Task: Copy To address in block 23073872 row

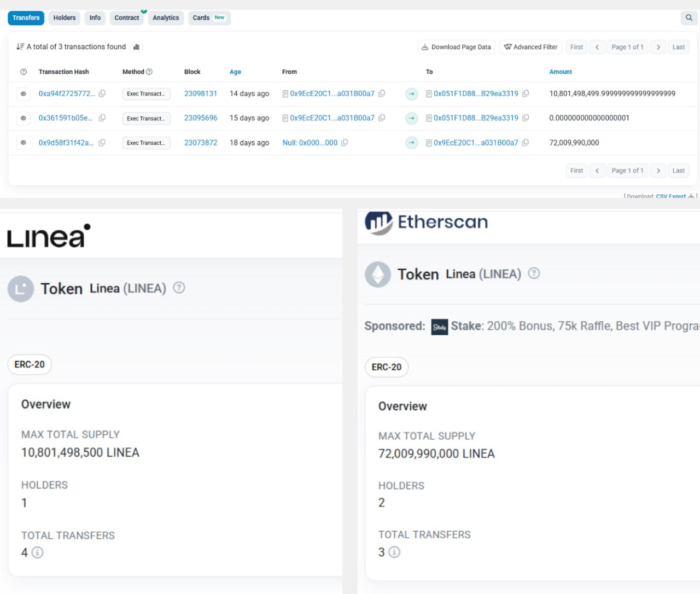Action: (526, 142)
